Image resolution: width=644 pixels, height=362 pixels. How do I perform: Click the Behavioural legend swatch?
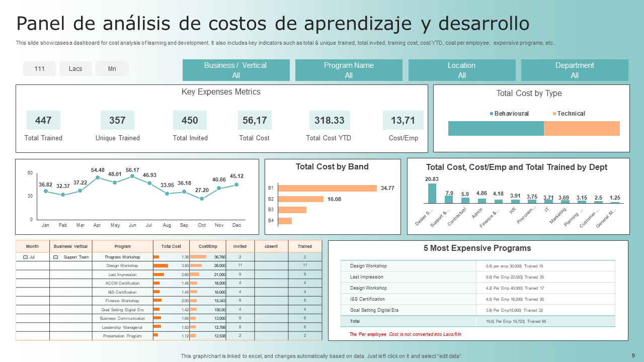point(492,114)
